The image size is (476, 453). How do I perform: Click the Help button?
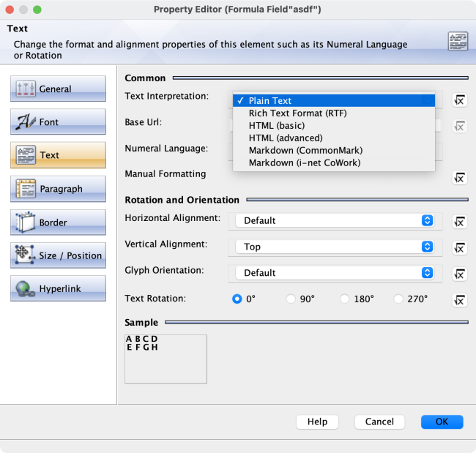(317, 422)
